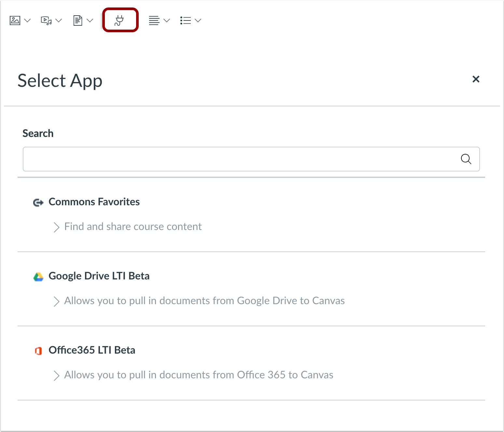Click the bulleted list icon
504x432 pixels.
coord(185,20)
